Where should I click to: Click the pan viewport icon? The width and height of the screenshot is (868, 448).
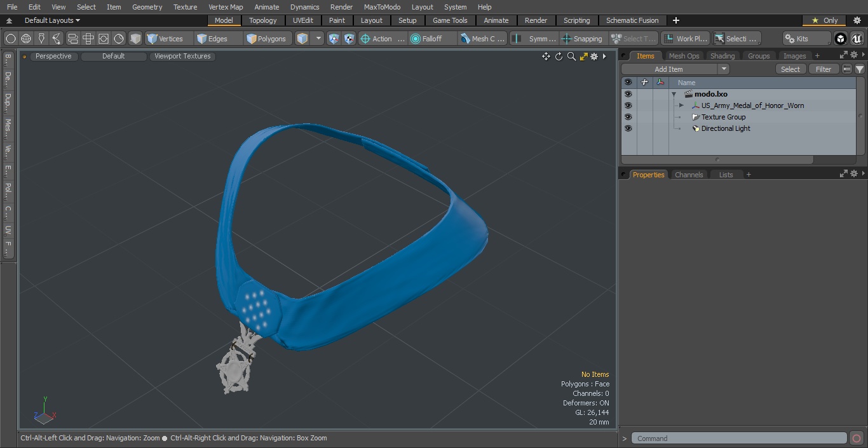tap(546, 57)
